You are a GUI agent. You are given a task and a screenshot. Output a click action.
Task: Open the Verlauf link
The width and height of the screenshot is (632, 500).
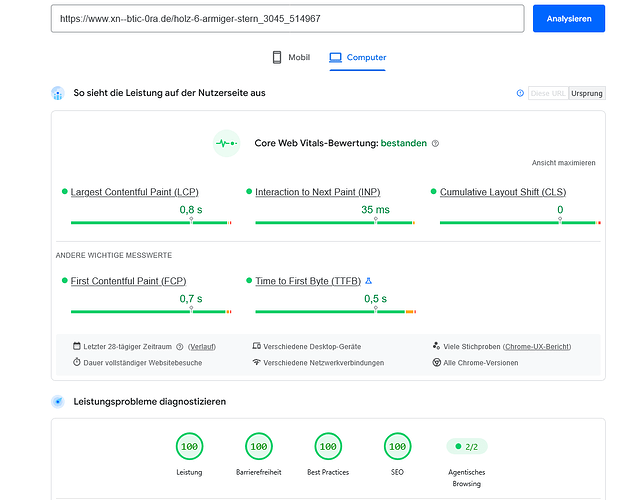coord(202,346)
